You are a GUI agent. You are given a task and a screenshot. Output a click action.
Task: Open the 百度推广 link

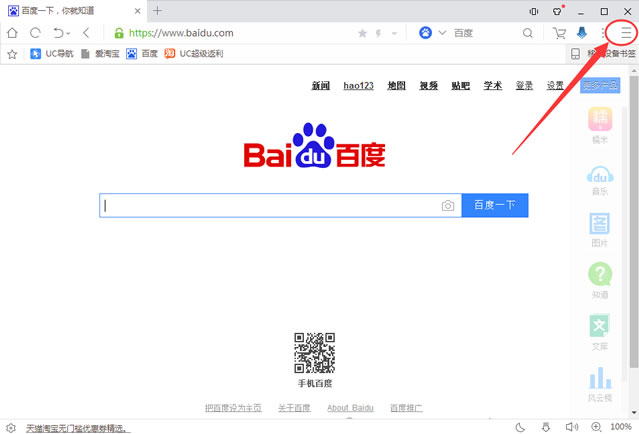point(406,408)
